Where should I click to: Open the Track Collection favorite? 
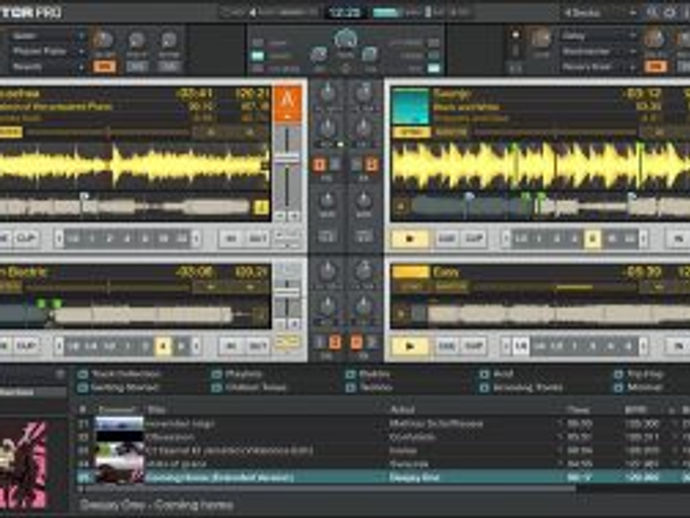pos(119,374)
